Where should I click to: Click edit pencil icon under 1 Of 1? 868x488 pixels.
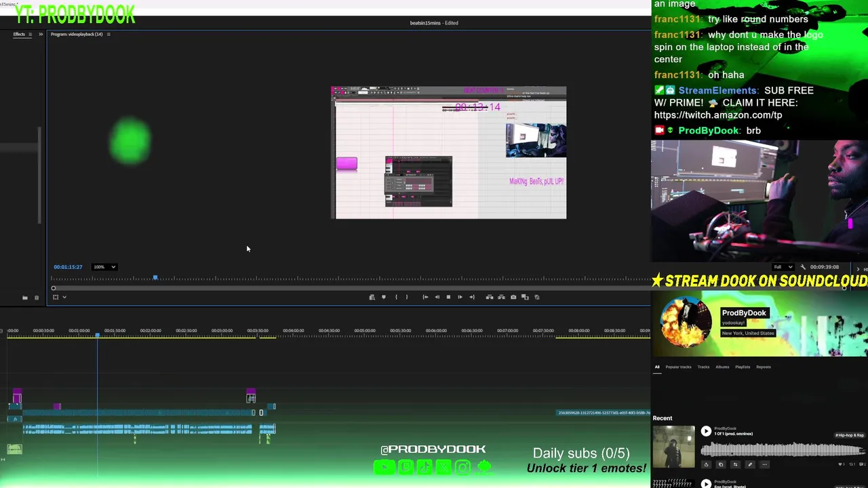[750, 464]
